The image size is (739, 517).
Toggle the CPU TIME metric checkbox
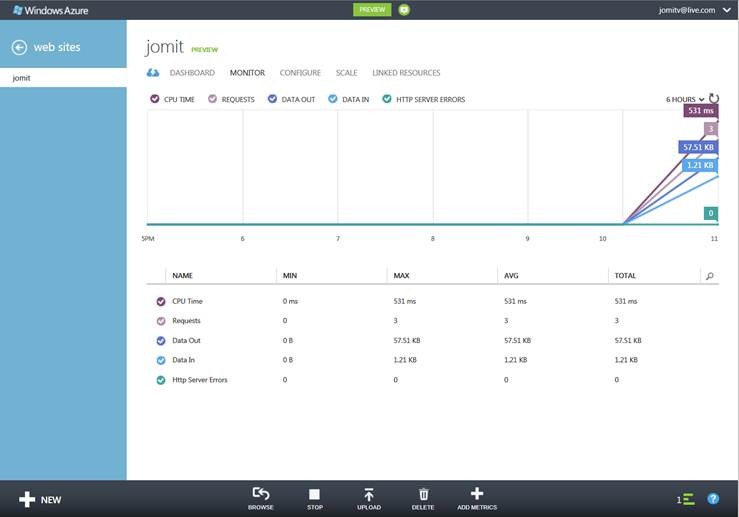(155, 99)
